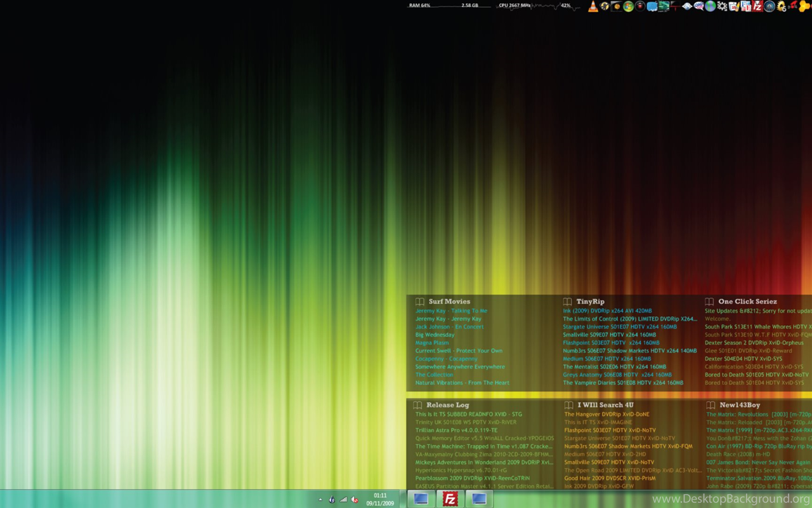Open the taskbar window button after FileZilla

coord(479,498)
